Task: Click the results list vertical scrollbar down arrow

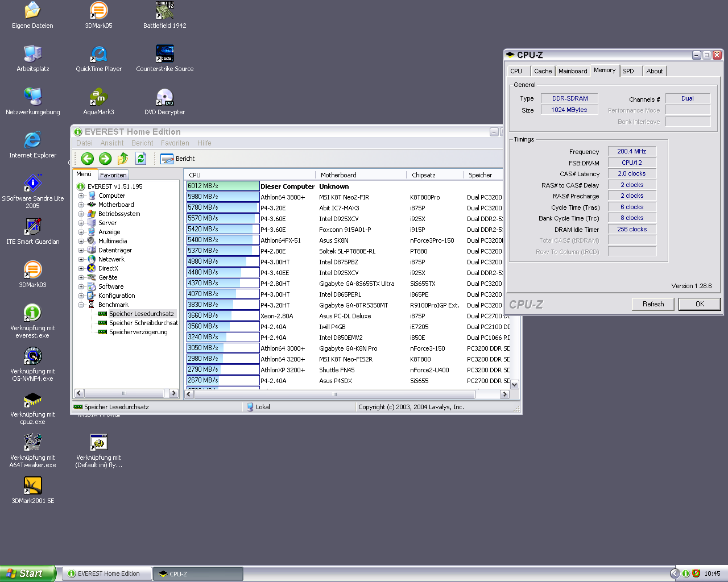Action: (x=514, y=385)
